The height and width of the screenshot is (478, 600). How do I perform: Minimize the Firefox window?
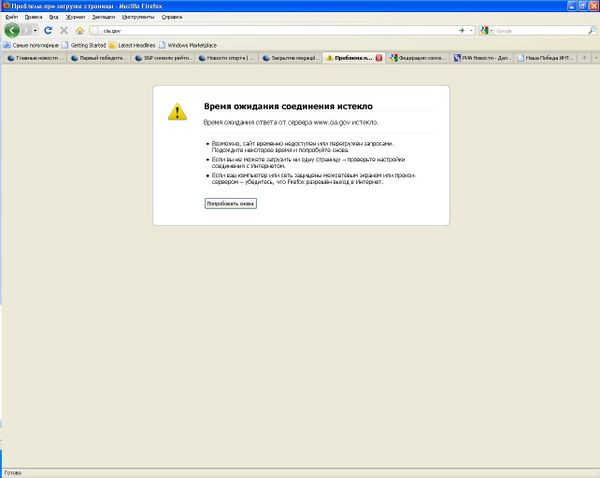[572, 6]
